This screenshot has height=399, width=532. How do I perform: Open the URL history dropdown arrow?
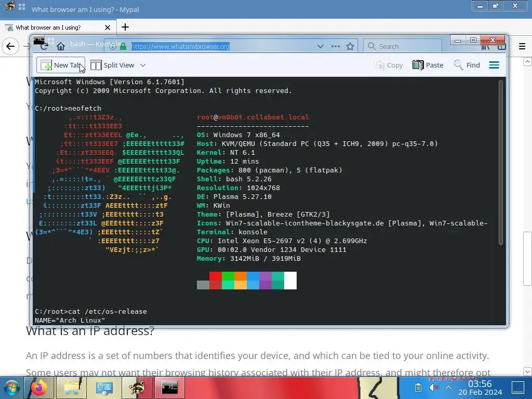pyautogui.click(x=320, y=46)
